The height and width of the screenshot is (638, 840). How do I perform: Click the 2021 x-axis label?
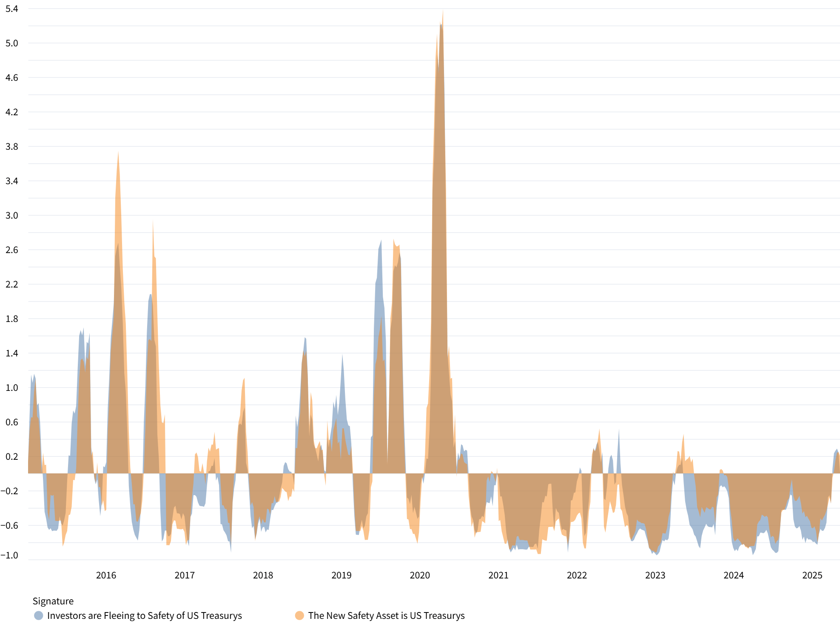click(498, 575)
